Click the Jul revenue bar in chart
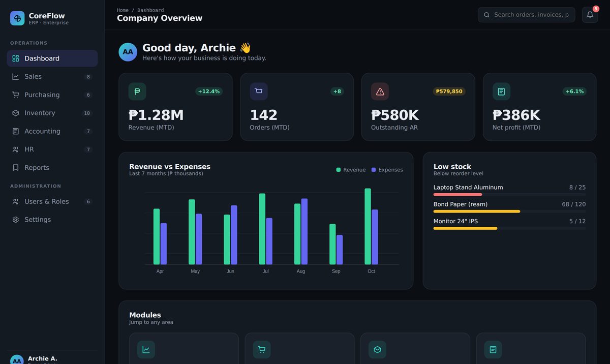The height and width of the screenshot is (364, 610). [262, 229]
